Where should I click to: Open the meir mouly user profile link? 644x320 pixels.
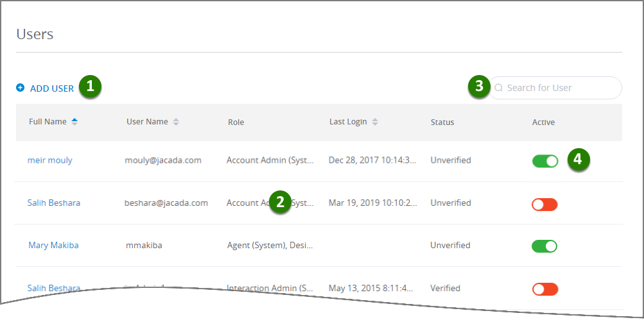[49, 160]
